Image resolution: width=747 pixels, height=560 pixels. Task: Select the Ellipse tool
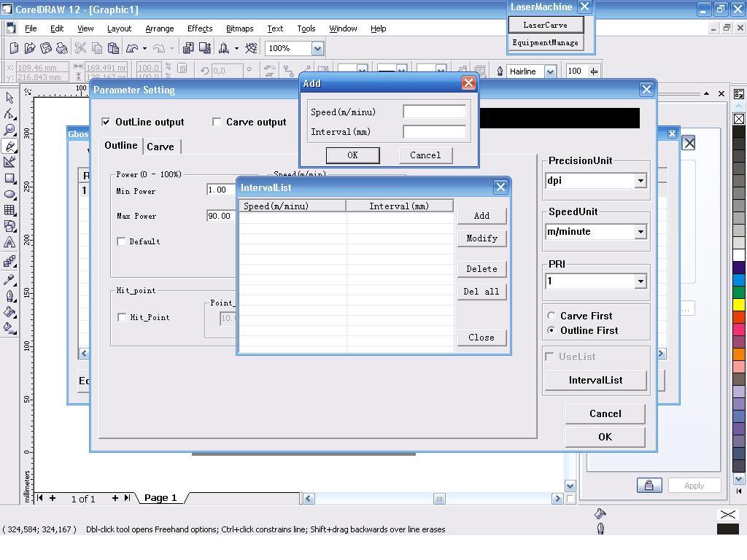9,195
